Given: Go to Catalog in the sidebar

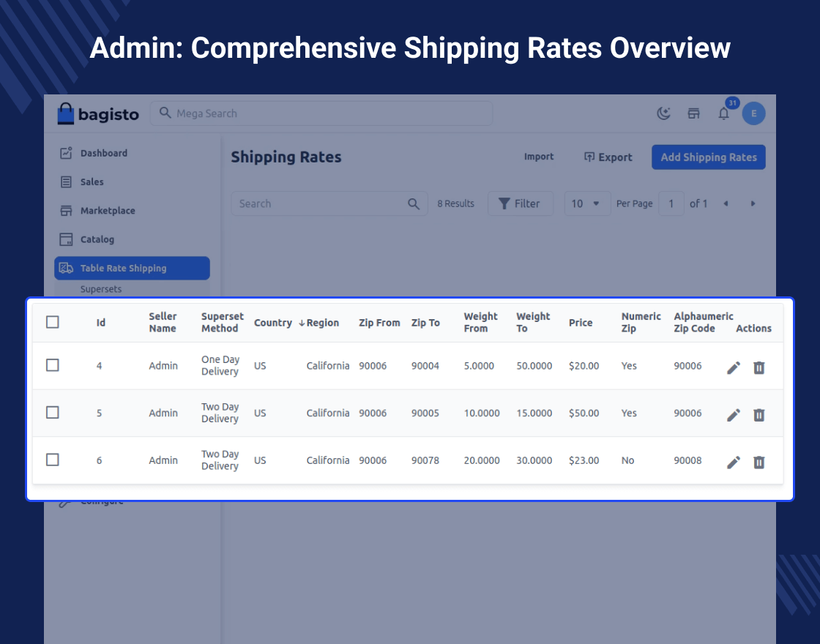Looking at the screenshot, I should pos(97,239).
